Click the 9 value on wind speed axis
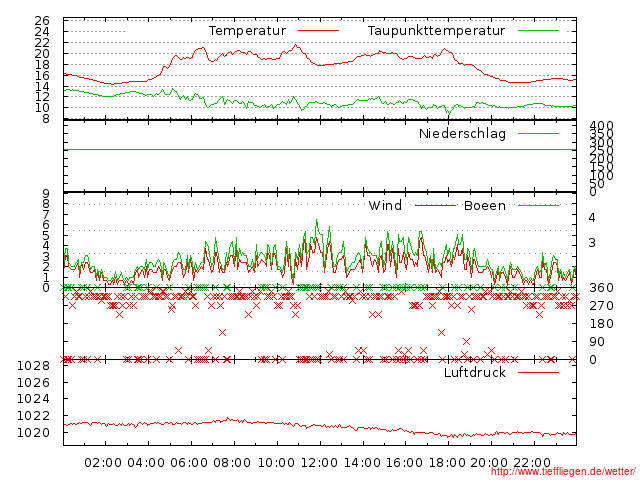This screenshot has width=640, height=480. tap(46, 193)
